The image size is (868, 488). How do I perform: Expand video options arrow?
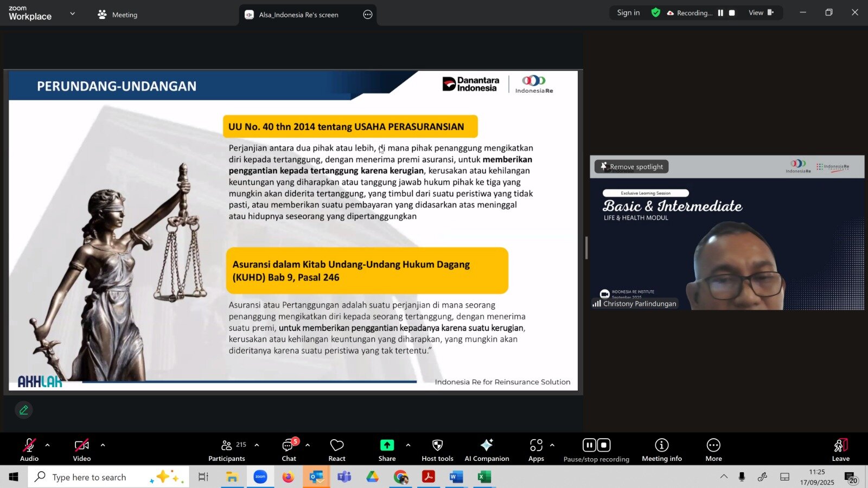(x=103, y=445)
